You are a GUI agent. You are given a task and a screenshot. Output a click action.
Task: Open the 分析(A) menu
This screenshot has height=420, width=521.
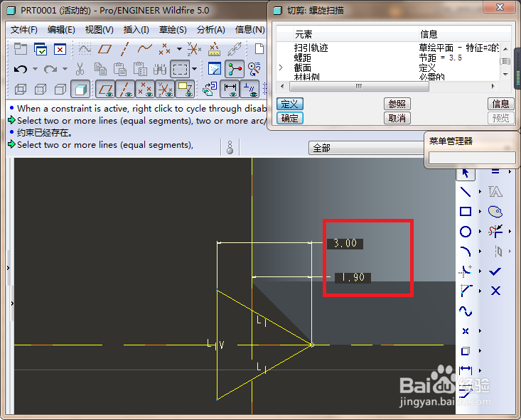coord(210,30)
